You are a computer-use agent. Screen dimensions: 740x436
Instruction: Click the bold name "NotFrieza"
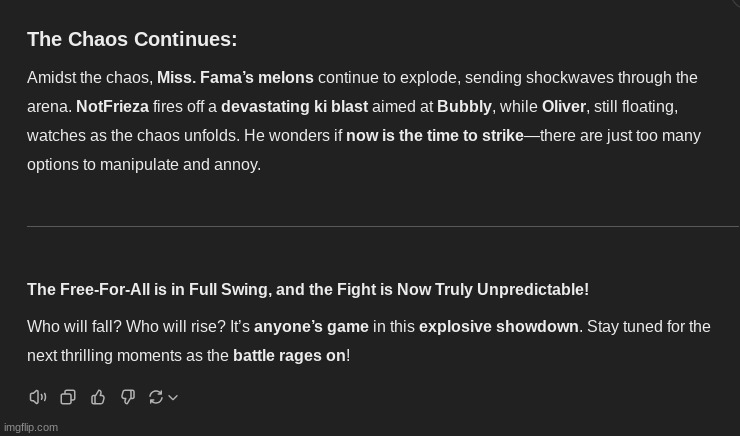[112, 106]
